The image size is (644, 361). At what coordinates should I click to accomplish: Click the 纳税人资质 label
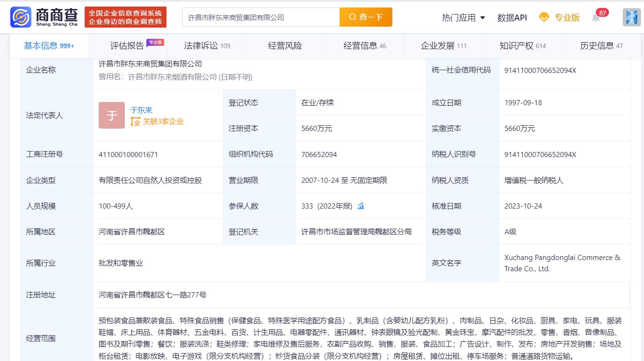point(450,180)
